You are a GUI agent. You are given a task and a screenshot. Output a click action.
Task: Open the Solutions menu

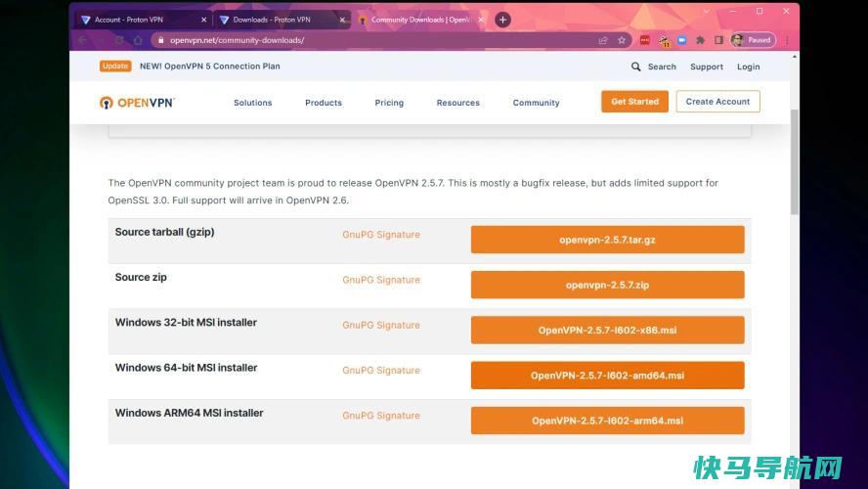tap(252, 103)
